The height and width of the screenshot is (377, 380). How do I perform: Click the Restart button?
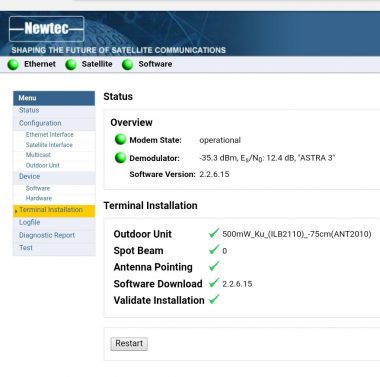coord(129,344)
